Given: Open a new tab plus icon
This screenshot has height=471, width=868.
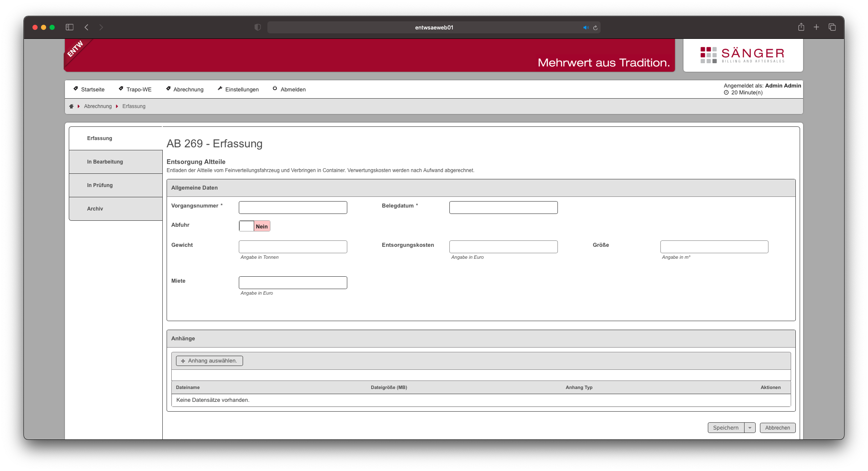Looking at the screenshot, I should [816, 27].
